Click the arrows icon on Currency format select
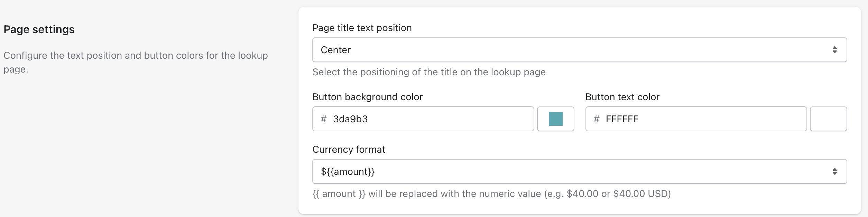868x217 pixels. [834, 171]
